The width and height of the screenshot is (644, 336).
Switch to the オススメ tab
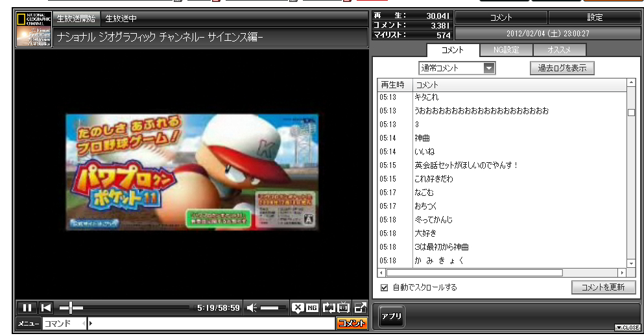coord(558,50)
